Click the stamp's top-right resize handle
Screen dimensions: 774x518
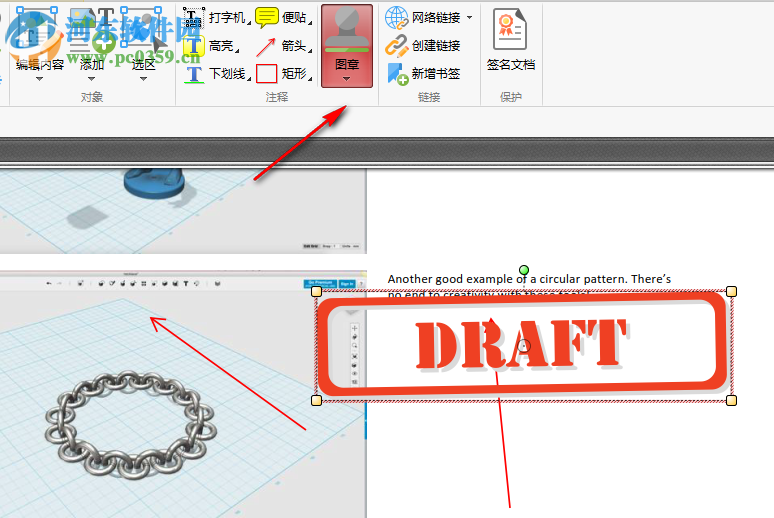click(x=732, y=291)
